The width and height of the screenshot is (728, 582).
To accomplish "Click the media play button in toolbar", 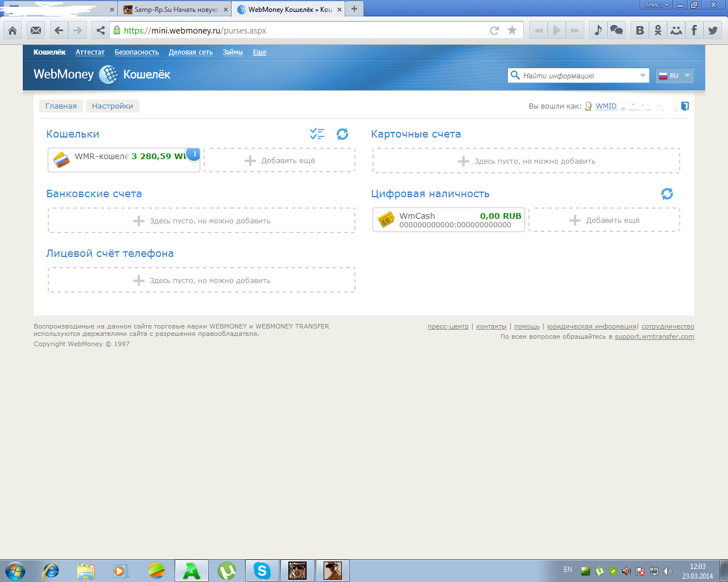I will [557, 31].
